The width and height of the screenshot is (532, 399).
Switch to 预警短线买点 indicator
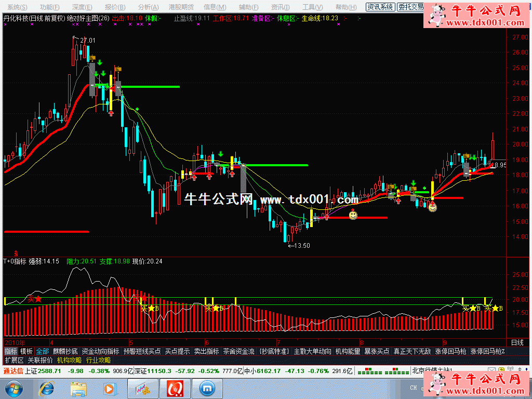click(142, 351)
